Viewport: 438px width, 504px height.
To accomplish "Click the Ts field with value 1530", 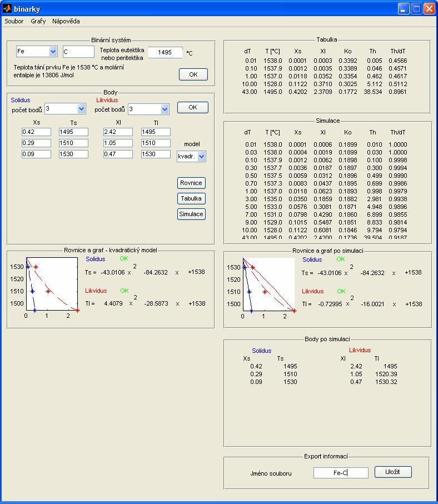I will [73, 154].
